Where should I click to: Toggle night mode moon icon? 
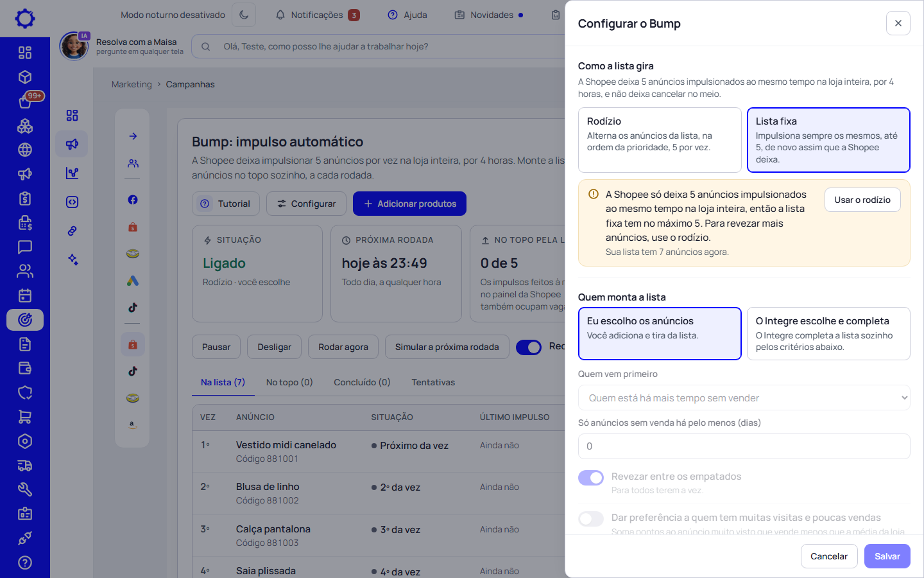pyautogui.click(x=244, y=15)
